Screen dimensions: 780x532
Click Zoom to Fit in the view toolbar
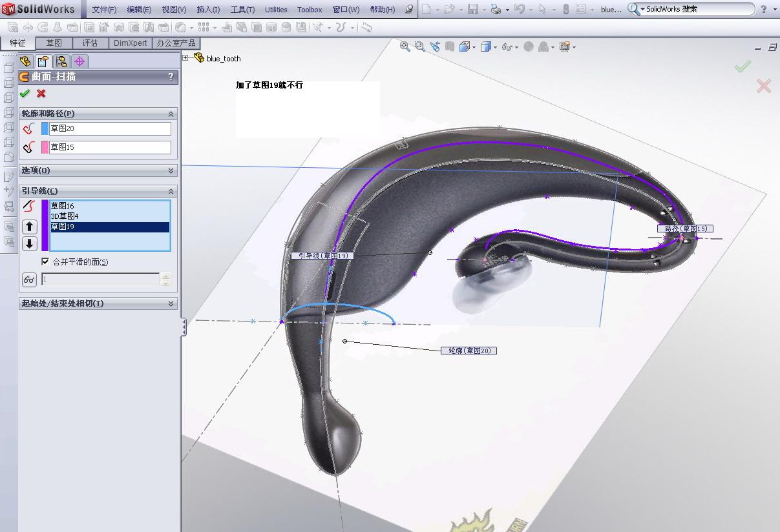point(405,46)
